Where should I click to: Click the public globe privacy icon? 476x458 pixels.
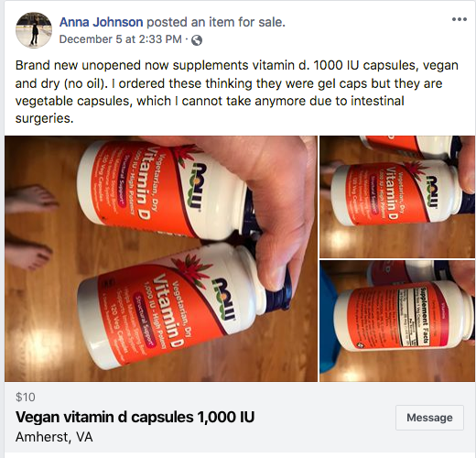click(x=197, y=40)
